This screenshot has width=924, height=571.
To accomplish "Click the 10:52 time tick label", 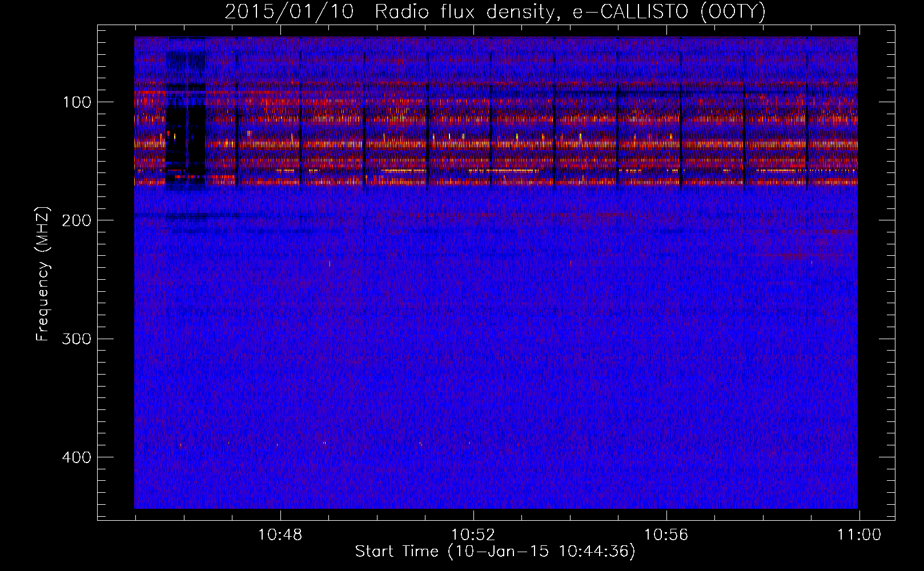I will point(473,535).
